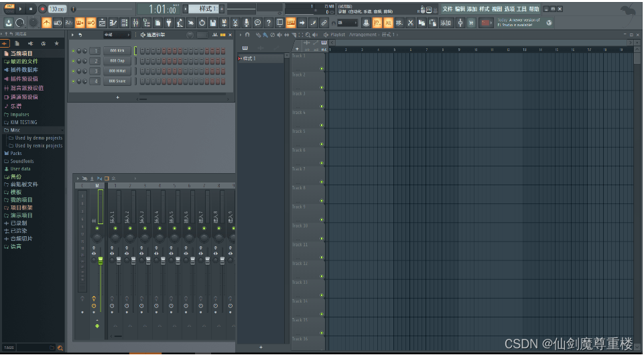This screenshot has height=357, width=644.
Task: Open the channel rack filter group dropdown
Action: pos(117,35)
